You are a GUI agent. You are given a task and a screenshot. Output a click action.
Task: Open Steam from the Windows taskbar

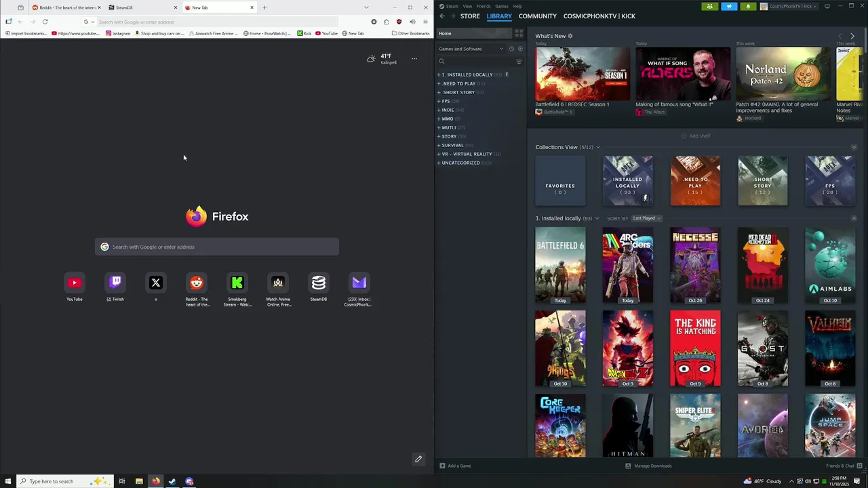[172, 481]
